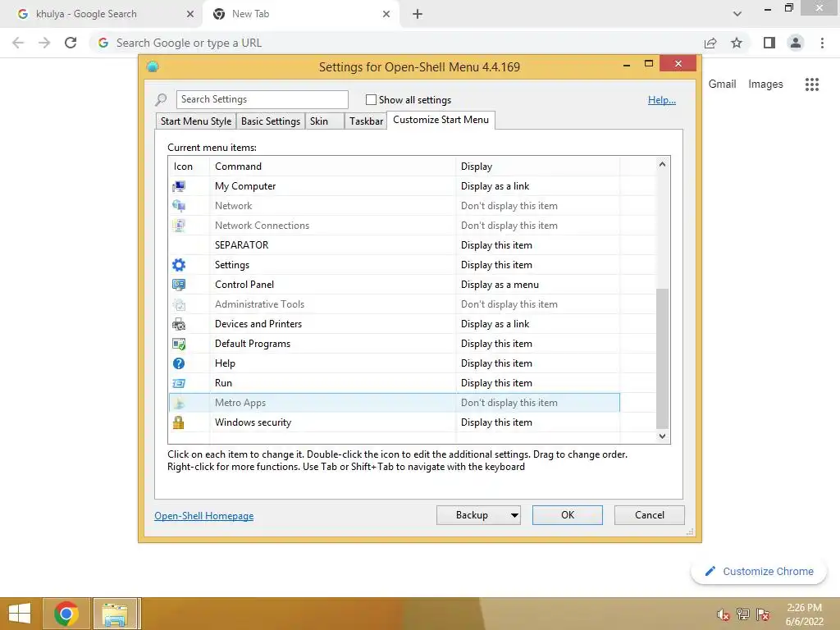Switch to the Skin tab

click(324, 121)
